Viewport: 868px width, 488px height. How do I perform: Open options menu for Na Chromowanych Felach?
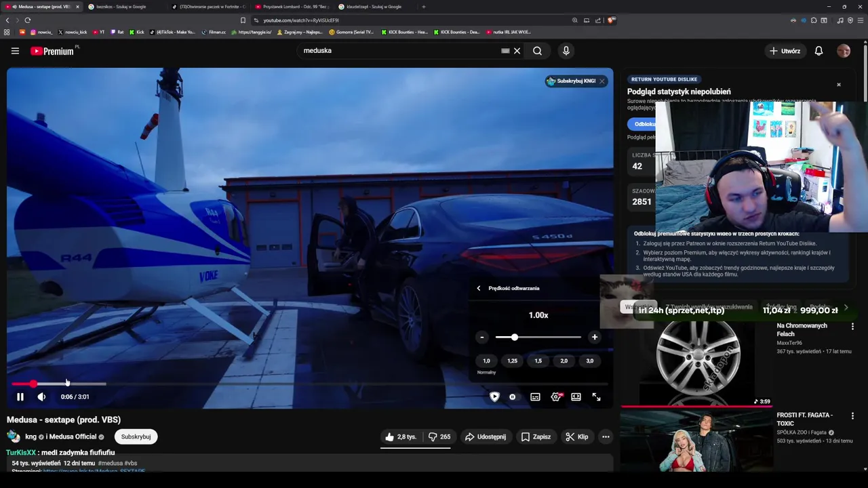852,327
